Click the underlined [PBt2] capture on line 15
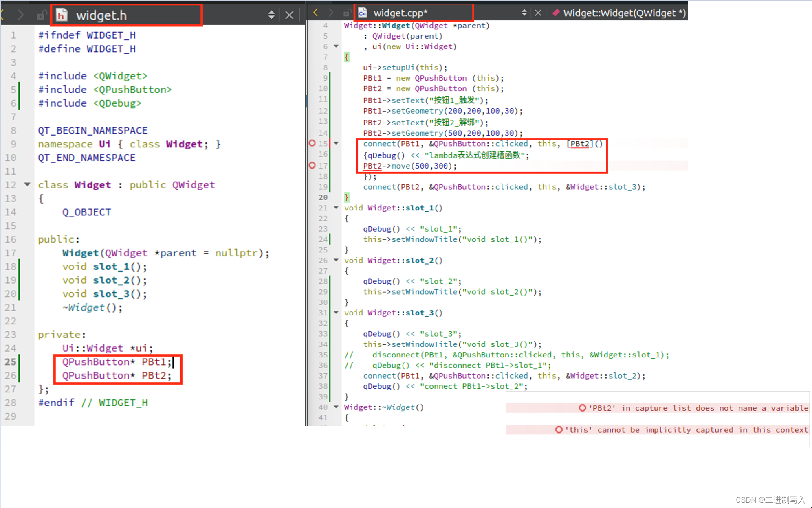The height and width of the screenshot is (508, 812). (x=580, y=144)
